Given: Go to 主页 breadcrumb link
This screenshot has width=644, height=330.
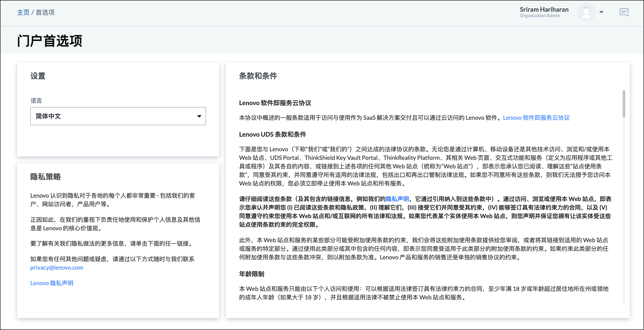Looking at the screenshot, I should point(23,12).
